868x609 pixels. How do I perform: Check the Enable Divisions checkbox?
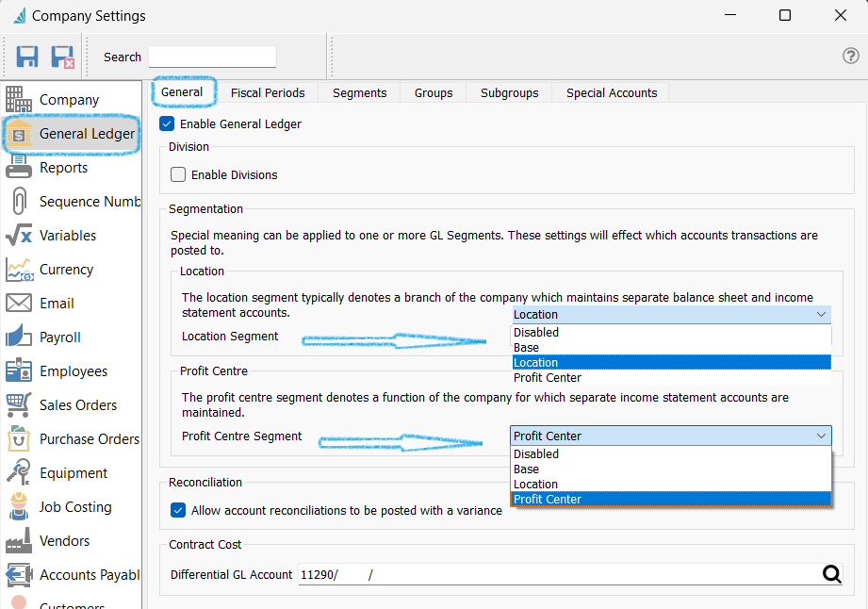pyautogui.click(x=178, y=174)
